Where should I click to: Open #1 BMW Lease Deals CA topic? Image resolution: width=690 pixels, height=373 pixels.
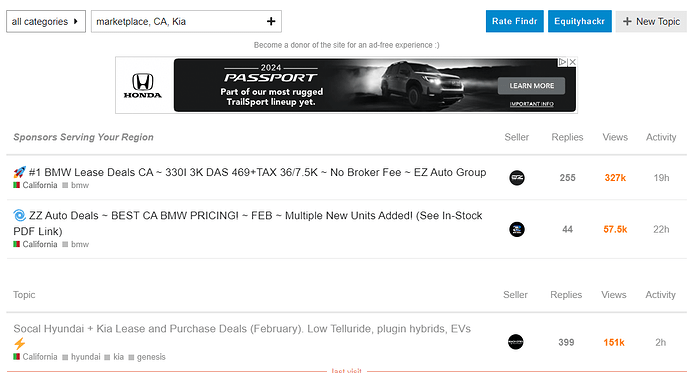tap(257, 172)
